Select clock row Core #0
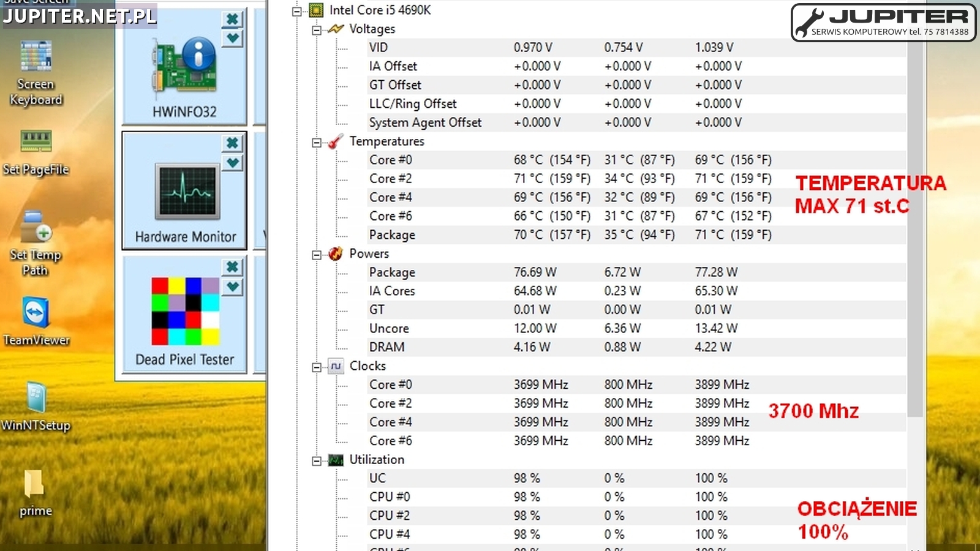This screenshot has height=551, width=980. click(x=636, y=384)
